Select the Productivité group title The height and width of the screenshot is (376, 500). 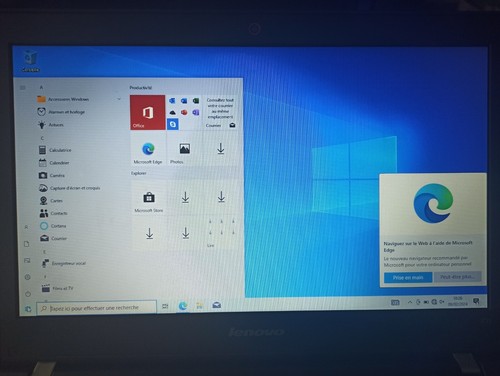point(141,88)
